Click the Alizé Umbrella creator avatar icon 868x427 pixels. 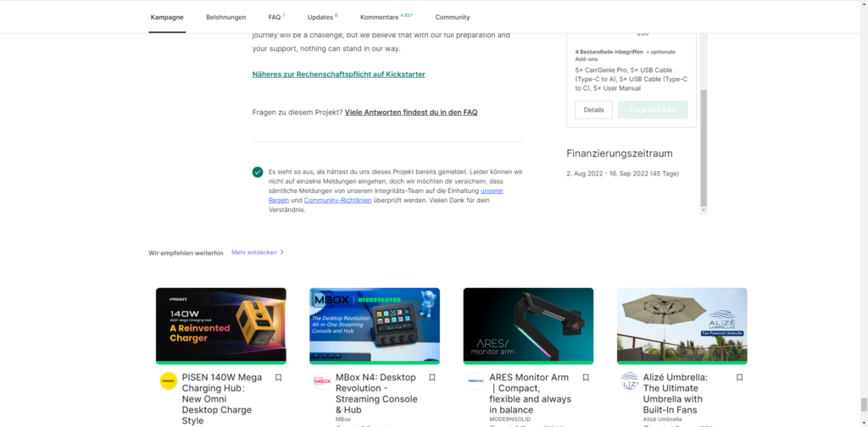[630, 381]
